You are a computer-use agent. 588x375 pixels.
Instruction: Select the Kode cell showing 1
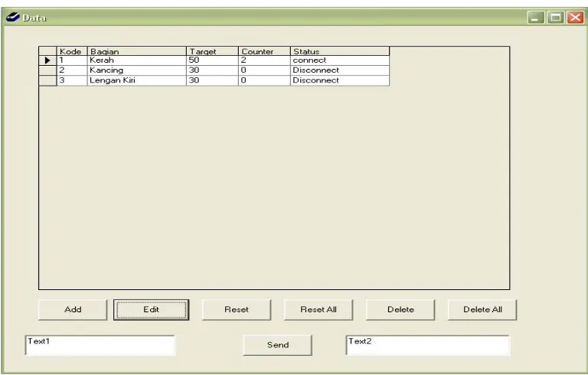pos(72,60)
